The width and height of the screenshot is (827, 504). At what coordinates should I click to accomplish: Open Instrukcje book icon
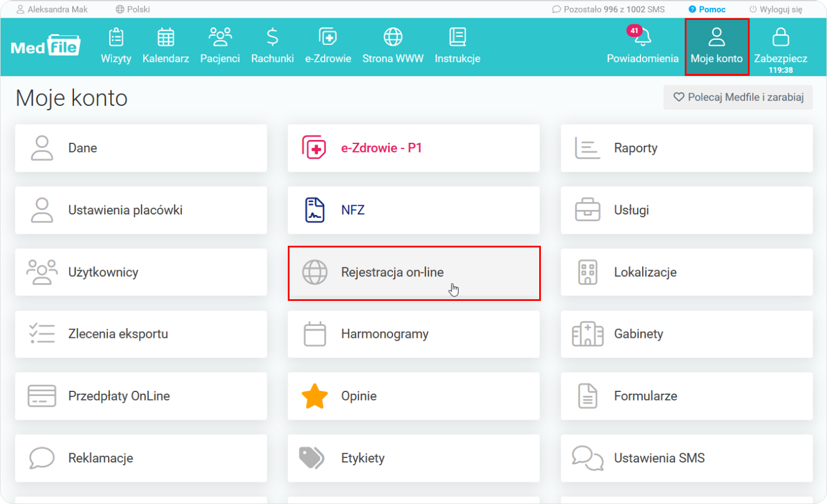457,37
